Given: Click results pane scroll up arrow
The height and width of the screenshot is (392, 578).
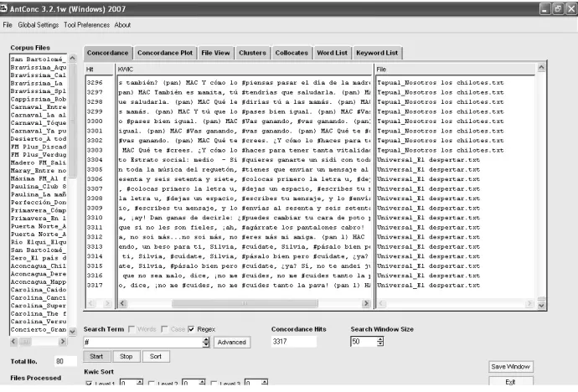Looking at the screenshot, I should [x=541, y=67].
